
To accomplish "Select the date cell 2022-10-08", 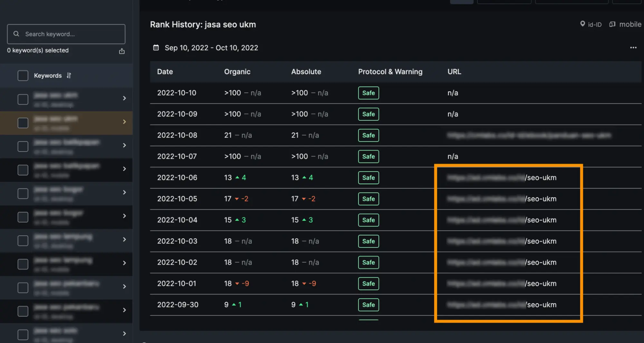I will (x=177, y=135).
